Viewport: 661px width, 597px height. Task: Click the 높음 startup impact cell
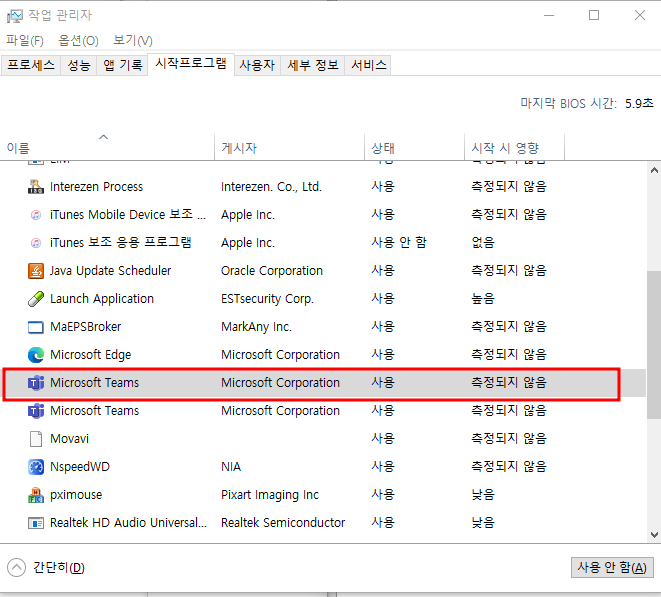tap(483, 298)
